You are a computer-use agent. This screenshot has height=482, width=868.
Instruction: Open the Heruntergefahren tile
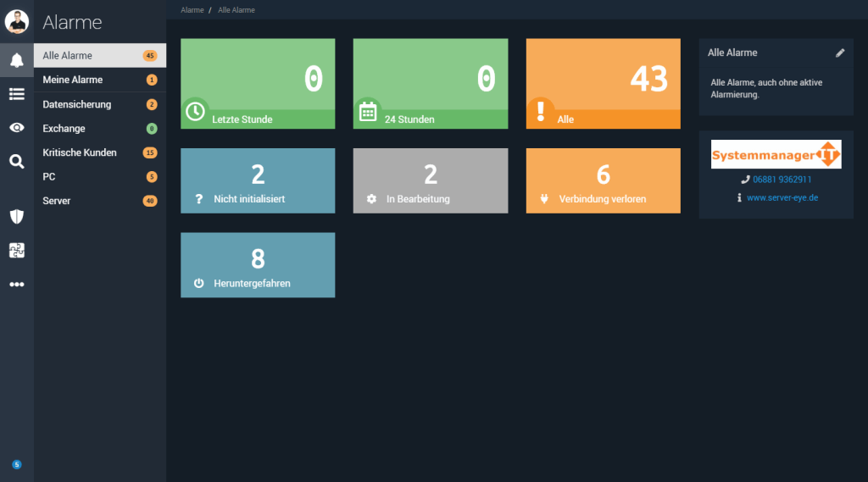coord(258,264)
